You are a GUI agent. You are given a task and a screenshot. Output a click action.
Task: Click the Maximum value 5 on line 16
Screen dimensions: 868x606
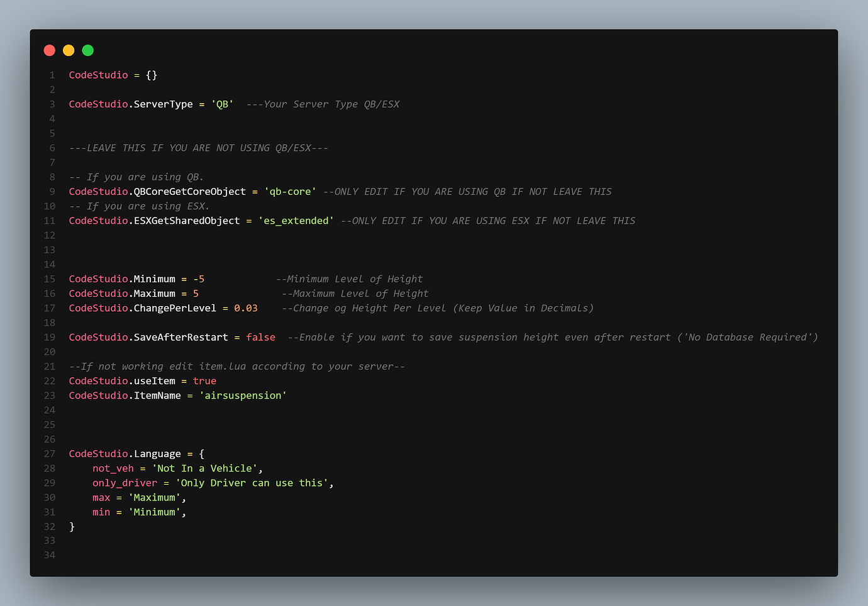[196, 293]
